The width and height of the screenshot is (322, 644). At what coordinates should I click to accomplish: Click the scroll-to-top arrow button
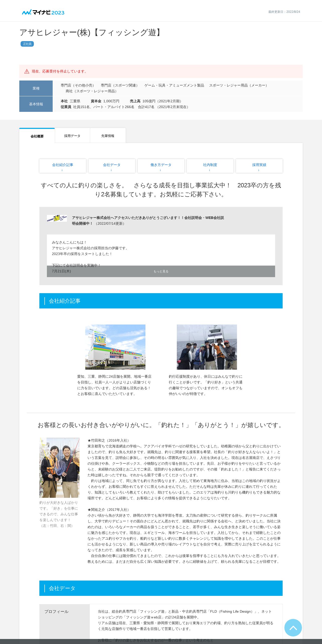coord(293,627)
